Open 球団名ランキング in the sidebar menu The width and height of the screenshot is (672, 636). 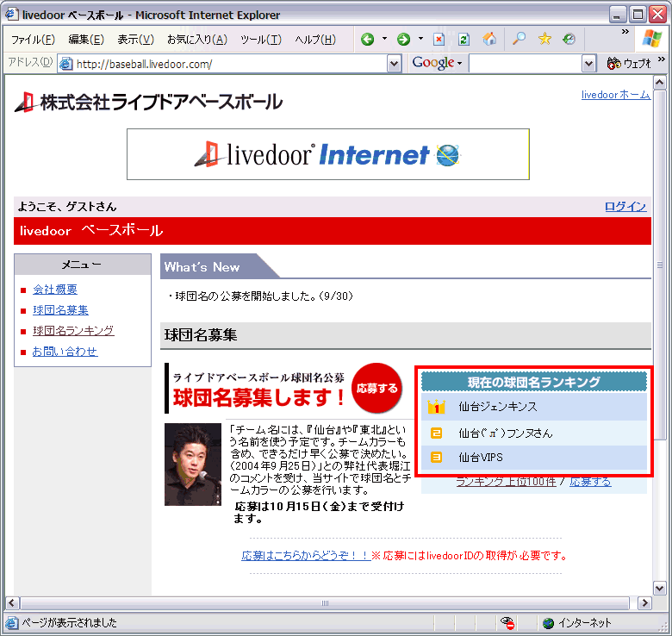coord(73,331)
